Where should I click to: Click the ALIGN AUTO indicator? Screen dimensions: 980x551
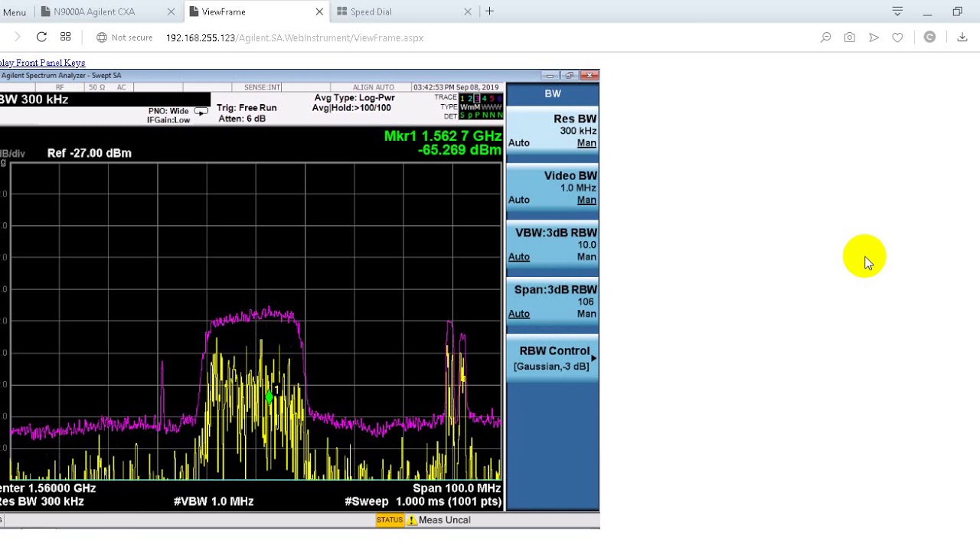[374, 87]
